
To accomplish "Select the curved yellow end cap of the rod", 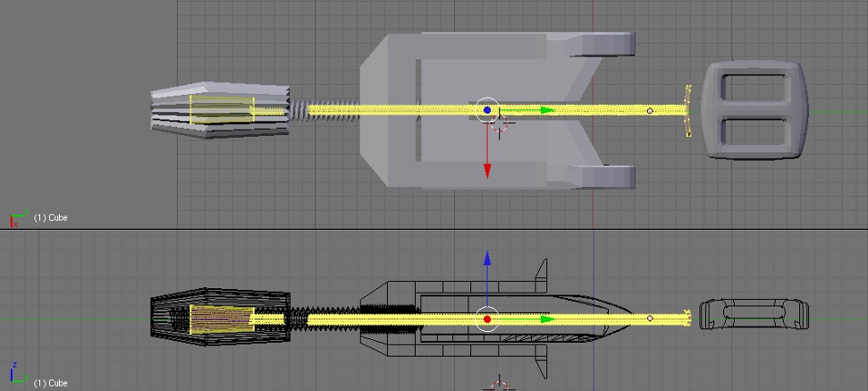I will click(x=687, y=111).
